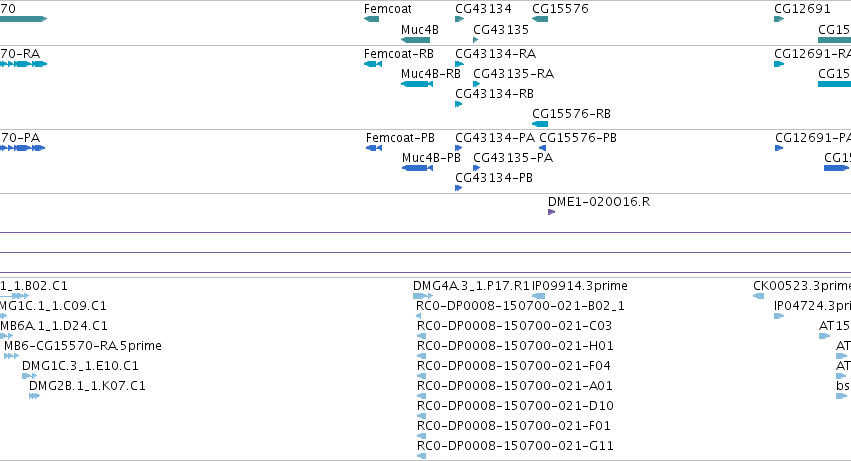Click protein CG43134-PB
The width and height of the screenshot is (851, 461).
[494, 178]
